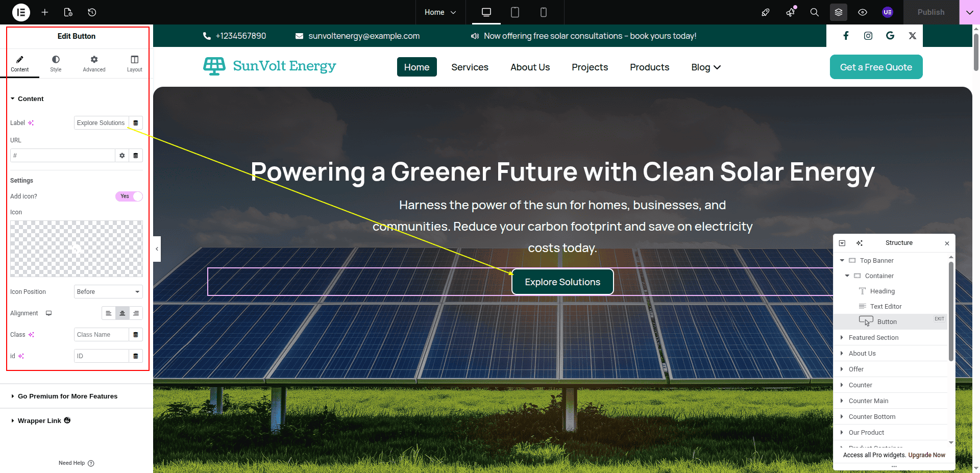The height and width of the screenshot is (473, 980).
Task: Open the Add Element plus icon
Action: pos(45,12)
